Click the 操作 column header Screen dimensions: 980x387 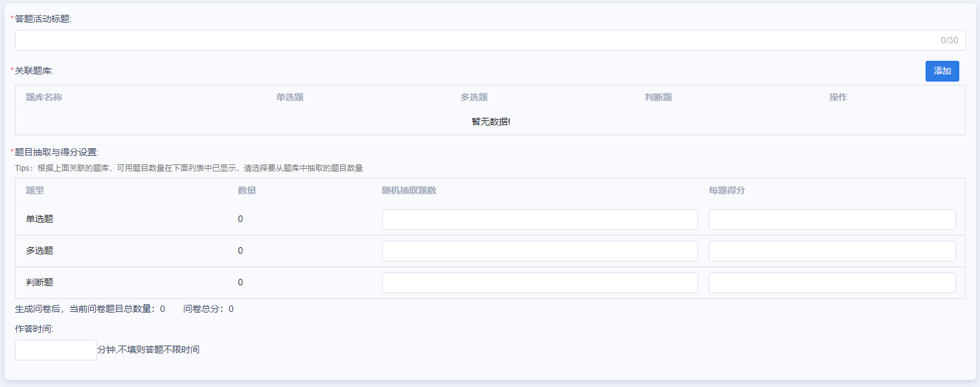pos(838,98)
